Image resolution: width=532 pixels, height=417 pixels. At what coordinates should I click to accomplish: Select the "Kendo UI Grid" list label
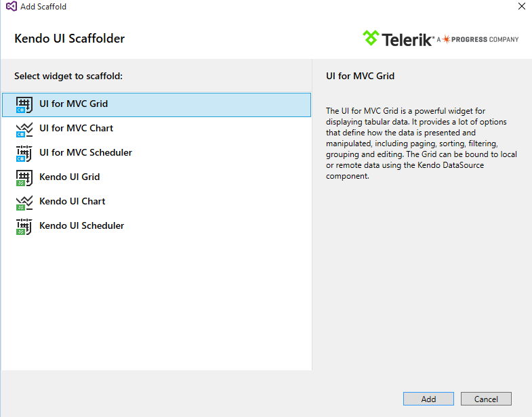70,177
